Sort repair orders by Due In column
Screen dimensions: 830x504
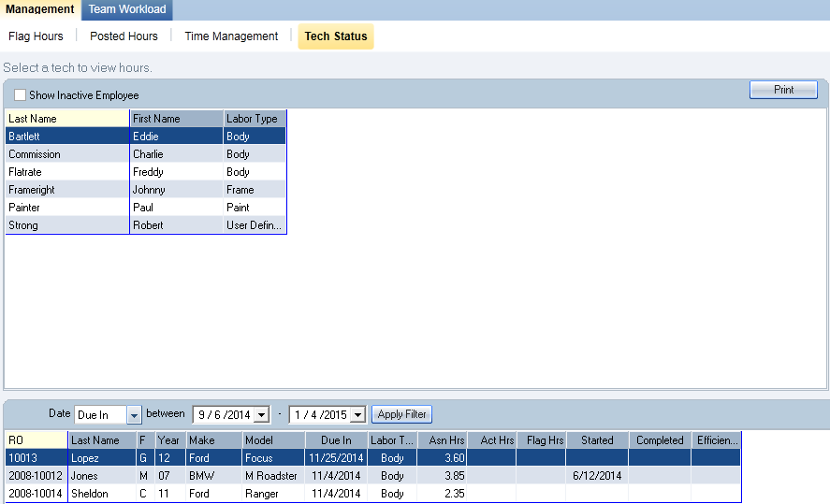point(335,440)
